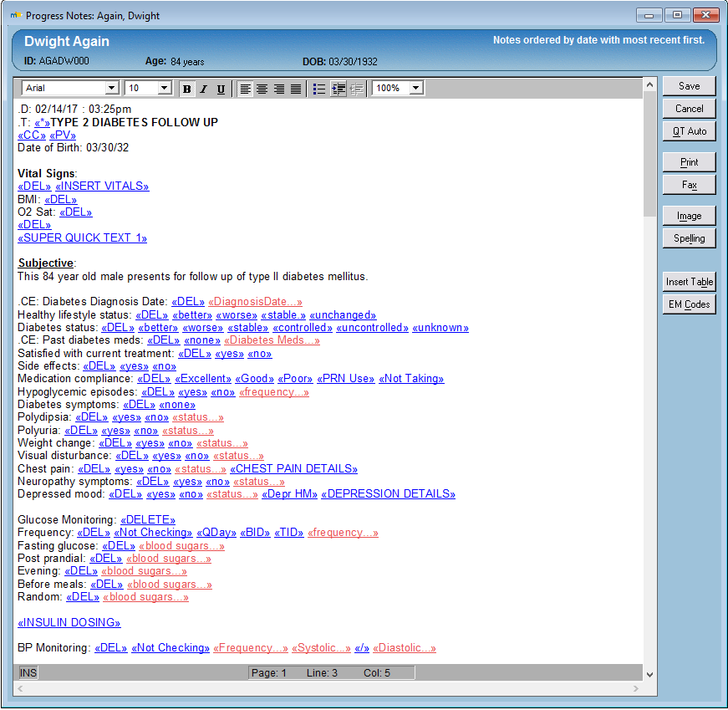Toggle bold formatting button
This screenshot has height=710, width=728.
click(186, 89)
